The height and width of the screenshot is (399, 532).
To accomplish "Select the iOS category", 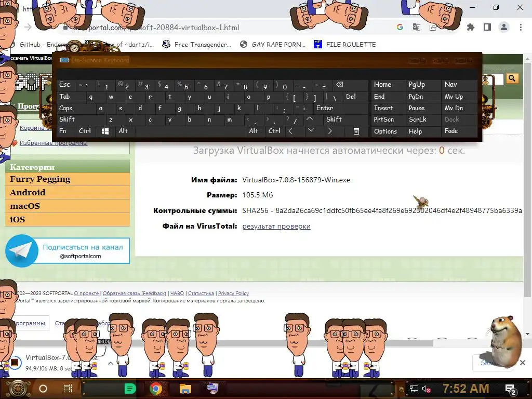I will click(68, 220).
